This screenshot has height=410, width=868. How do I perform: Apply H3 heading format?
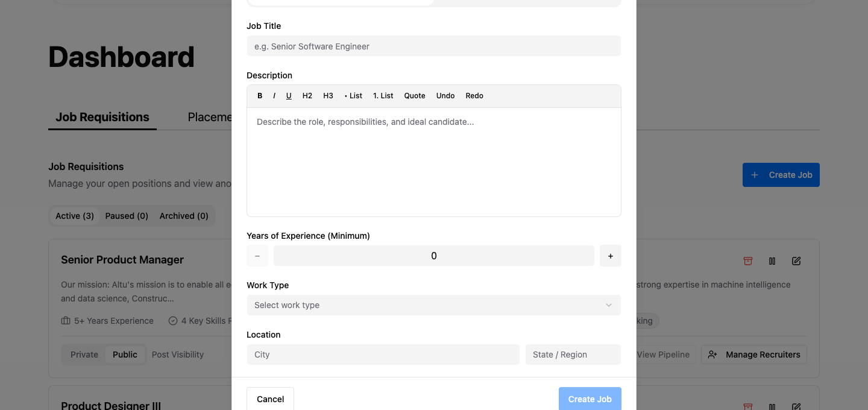point(328,96)
